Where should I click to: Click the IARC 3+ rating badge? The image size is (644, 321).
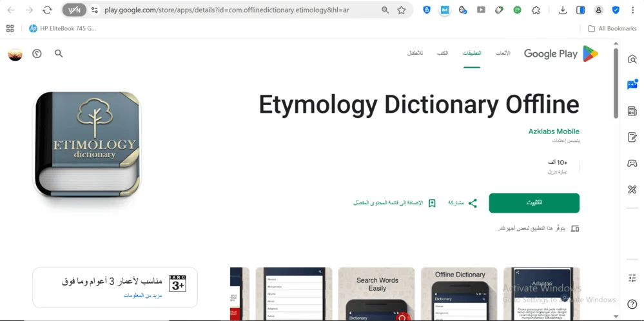click(177, 284)
